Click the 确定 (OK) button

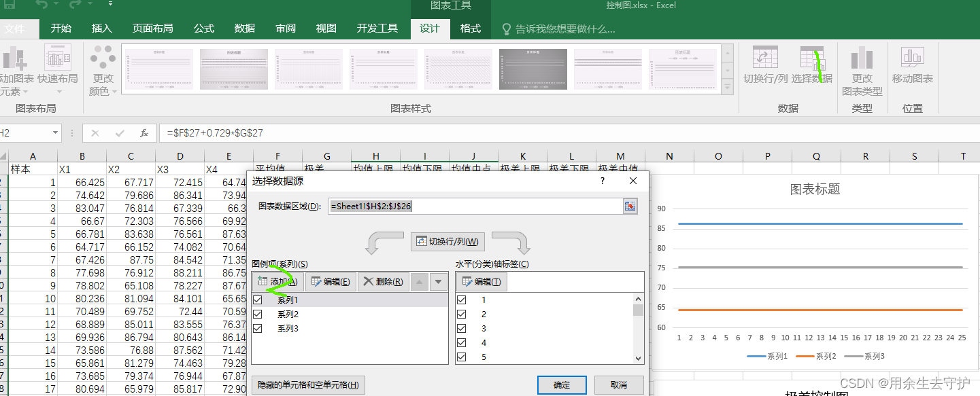[562, 385]
